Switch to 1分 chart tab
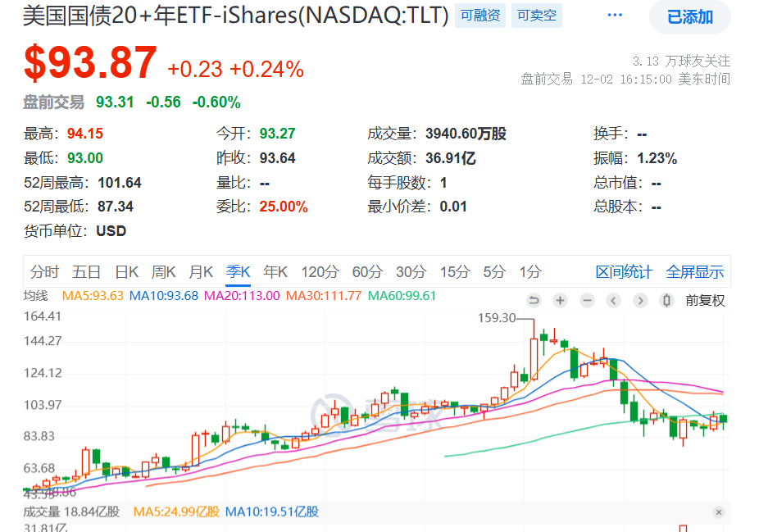This screenshot has width=768, height=532. click(x=530, y=271)
